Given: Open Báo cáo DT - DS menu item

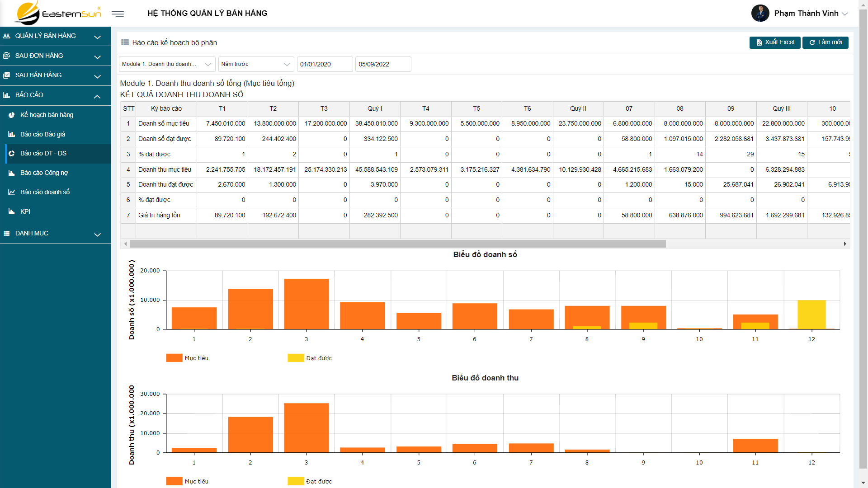Looking at the screenshot, I should pos(43,154).
